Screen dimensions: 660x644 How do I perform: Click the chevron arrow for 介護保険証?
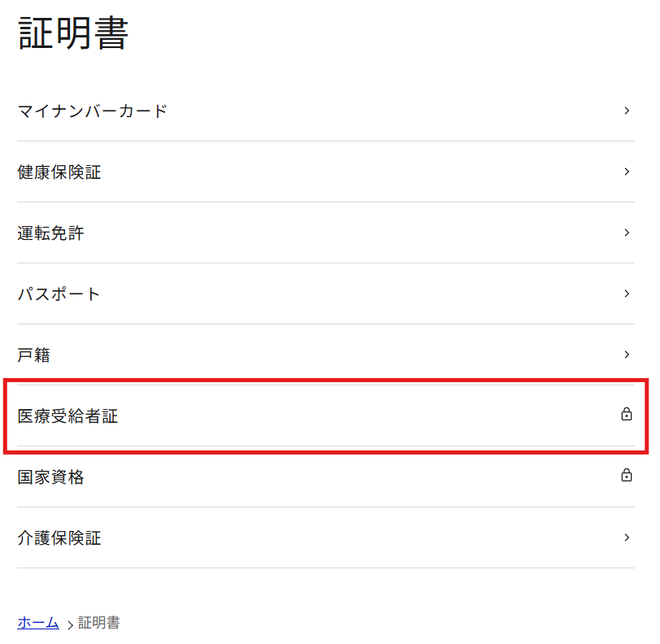tap(627, 537)
